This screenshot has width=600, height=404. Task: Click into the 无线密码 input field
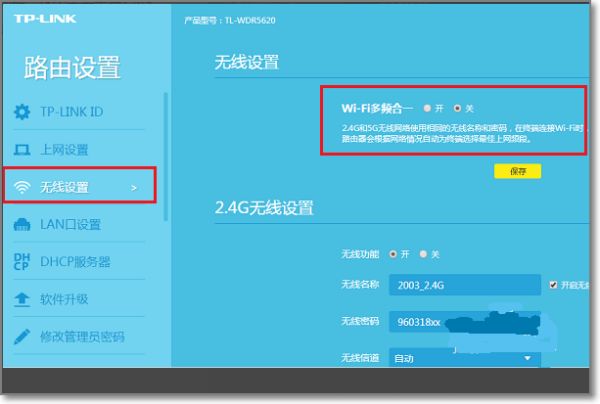[465, 322]
